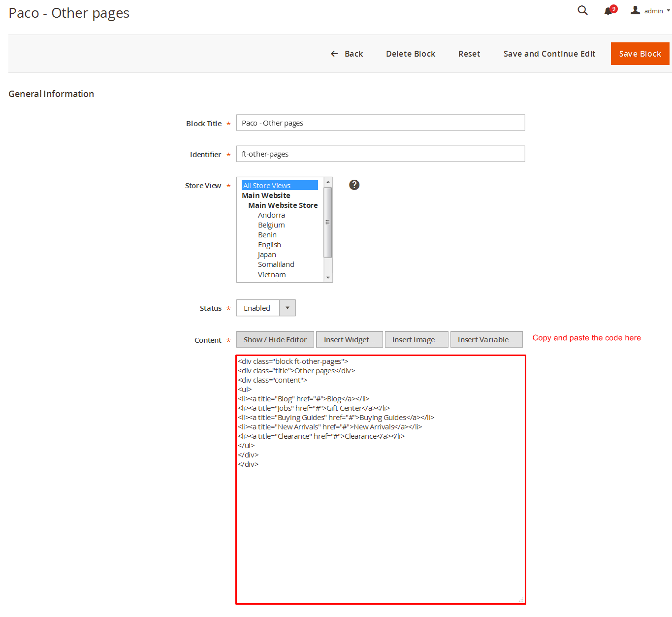
Task: Click Insert Variable... button
Action: point(486,339)
